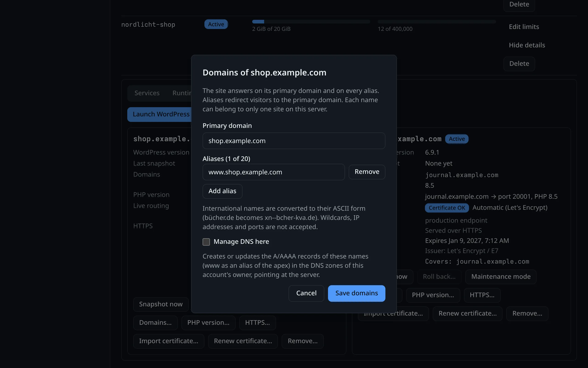Click the 12 of 400,000 usage bar
This screenshot has width=588, height=368.
coord(437,22)
